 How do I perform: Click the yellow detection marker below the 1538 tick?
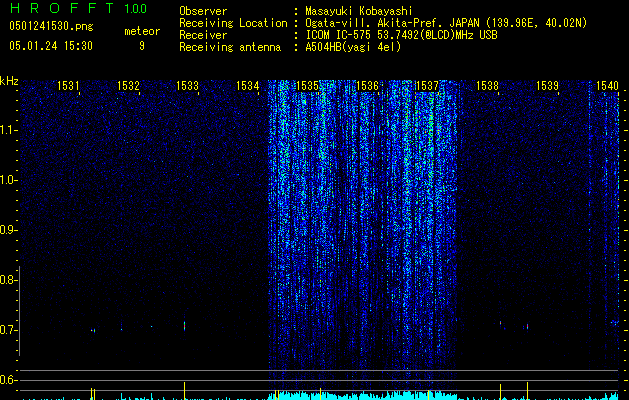point(500,392)
